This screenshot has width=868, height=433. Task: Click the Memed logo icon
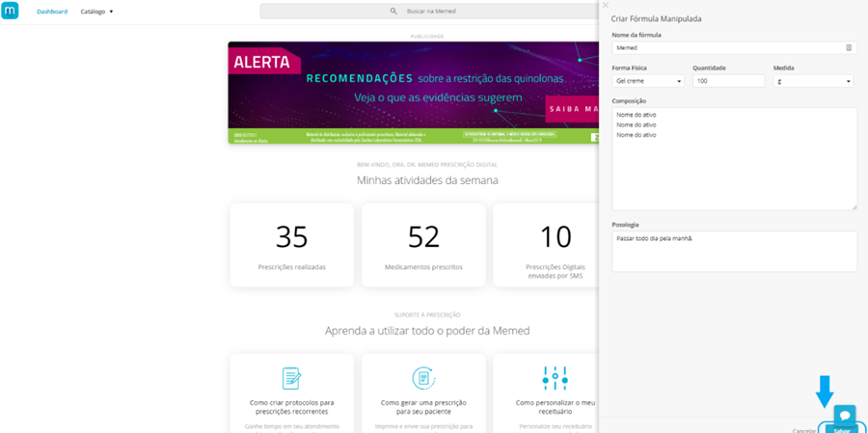(10, 11)
